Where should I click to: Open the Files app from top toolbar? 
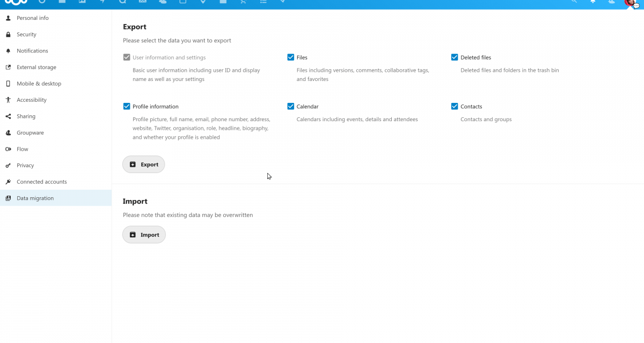click(62, 3)
